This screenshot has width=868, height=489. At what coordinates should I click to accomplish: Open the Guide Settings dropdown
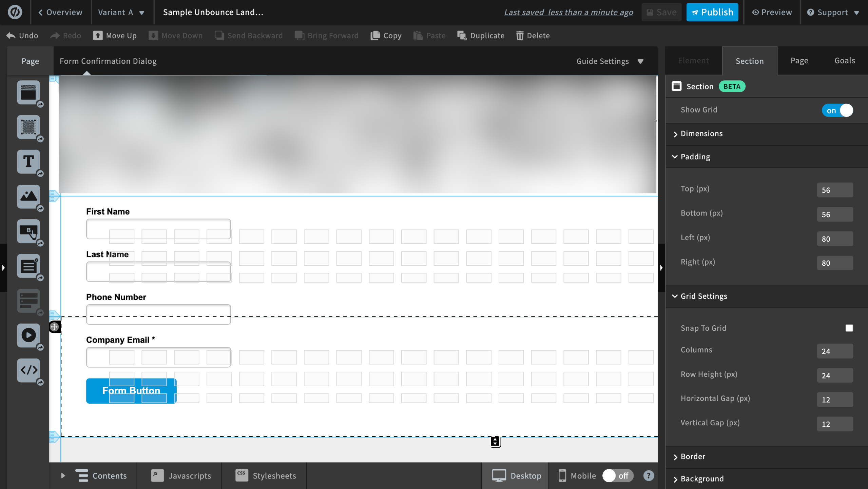pyautogui.click(x=610, y=61)
